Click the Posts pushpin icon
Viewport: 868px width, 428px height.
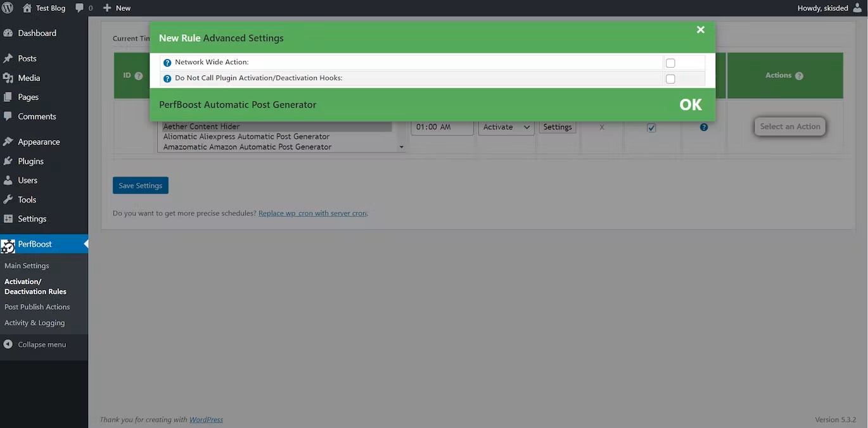point(8,58)
